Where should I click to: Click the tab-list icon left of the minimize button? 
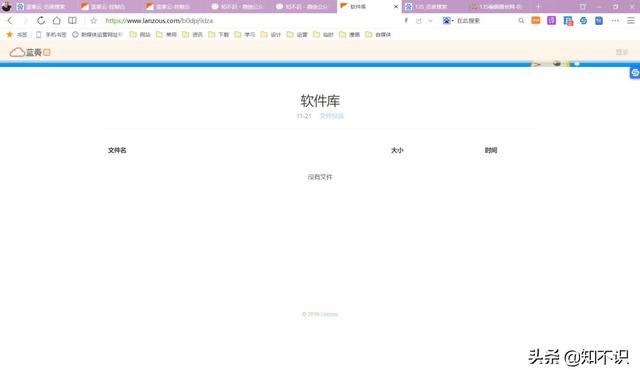(582, 7)
